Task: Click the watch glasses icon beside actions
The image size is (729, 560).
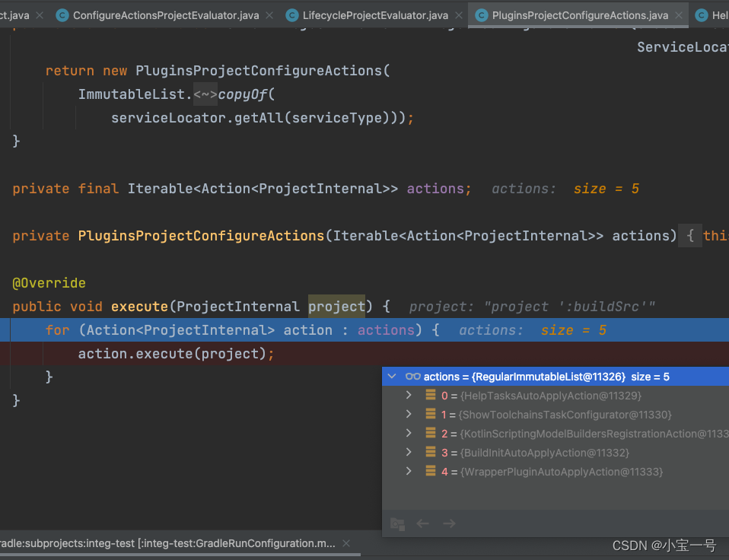Action: click(413, 377)
